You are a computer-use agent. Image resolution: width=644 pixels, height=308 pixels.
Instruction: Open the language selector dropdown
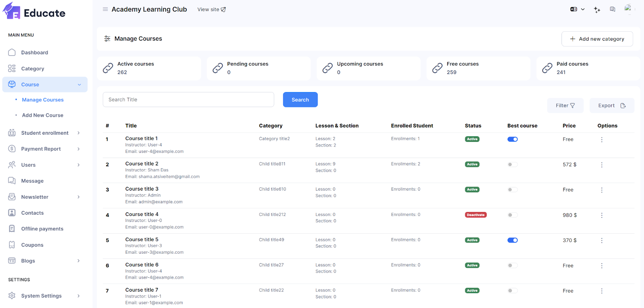pos(577,9)
